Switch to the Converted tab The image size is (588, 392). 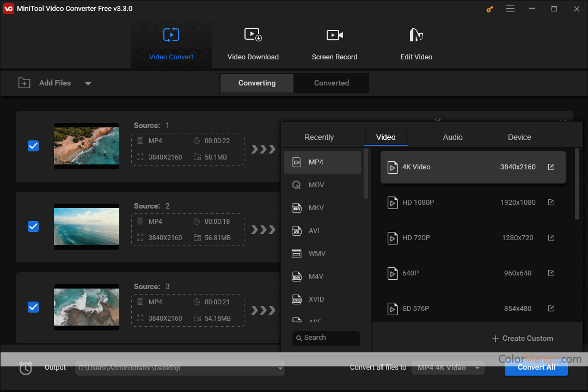(331, 83)
